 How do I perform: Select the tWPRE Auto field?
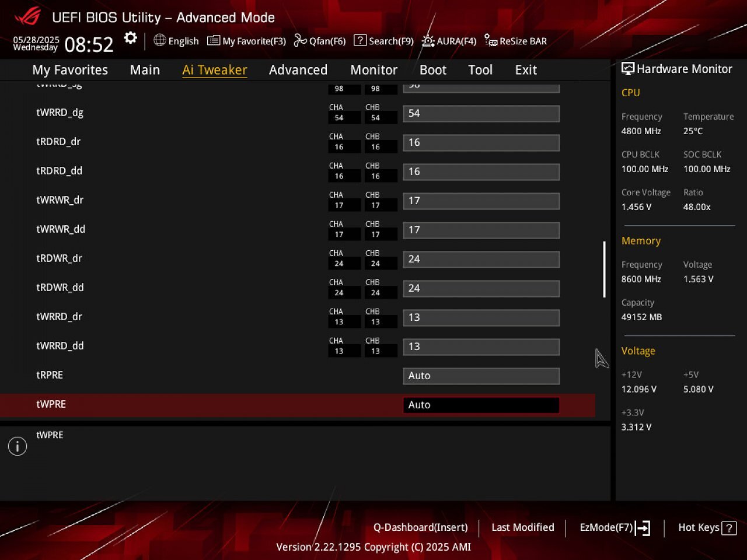point(481,405)
